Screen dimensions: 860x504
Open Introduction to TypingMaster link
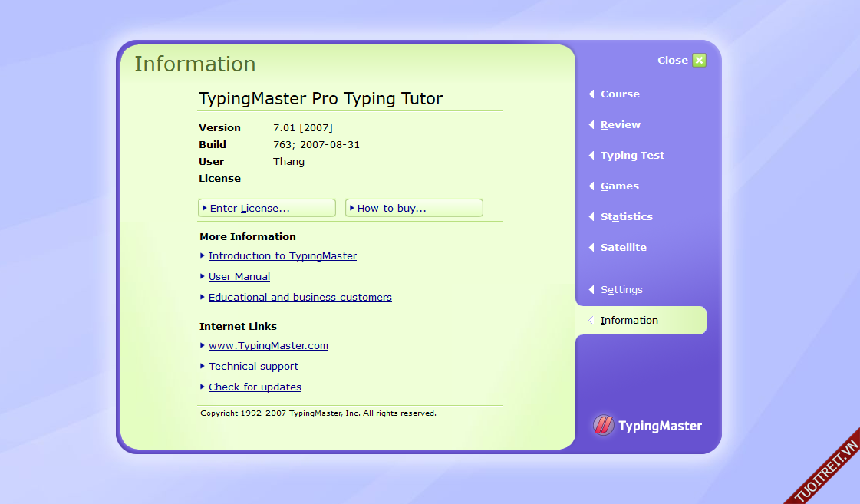pos(282,256)
